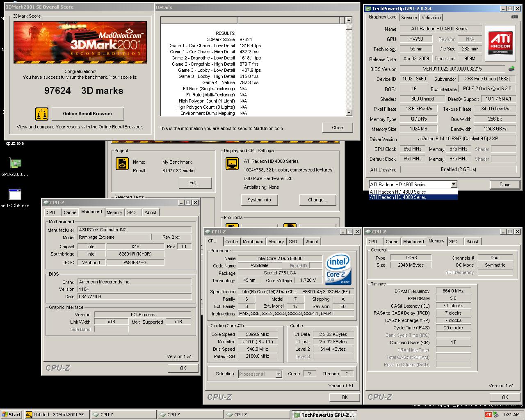
Task: Close the 3DMark Details results dialog
Action: pyautogui.click(x=338, y=128)
